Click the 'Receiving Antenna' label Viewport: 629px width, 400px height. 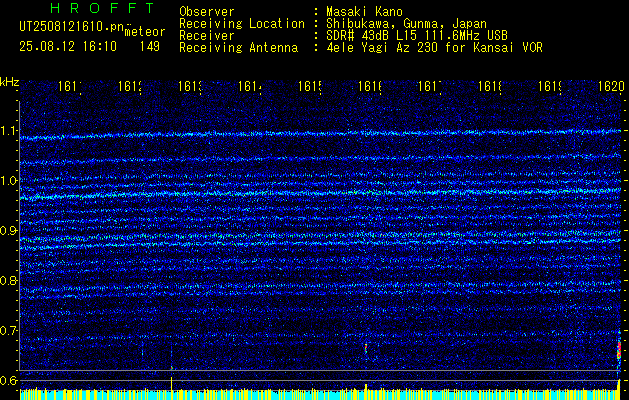point(238,48)
